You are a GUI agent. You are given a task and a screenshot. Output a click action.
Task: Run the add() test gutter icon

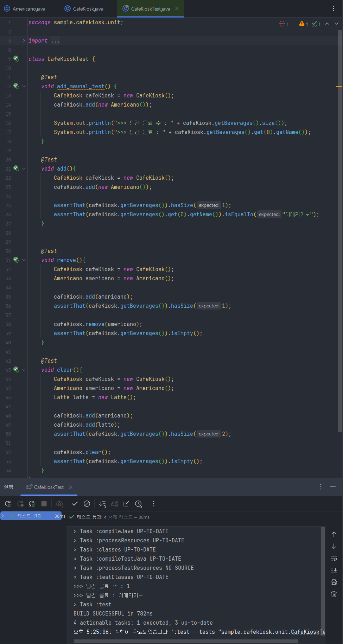[16, 168]
